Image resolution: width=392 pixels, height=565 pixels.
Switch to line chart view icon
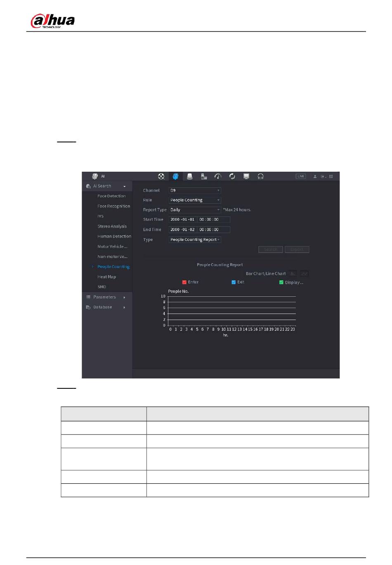point(304,274)
